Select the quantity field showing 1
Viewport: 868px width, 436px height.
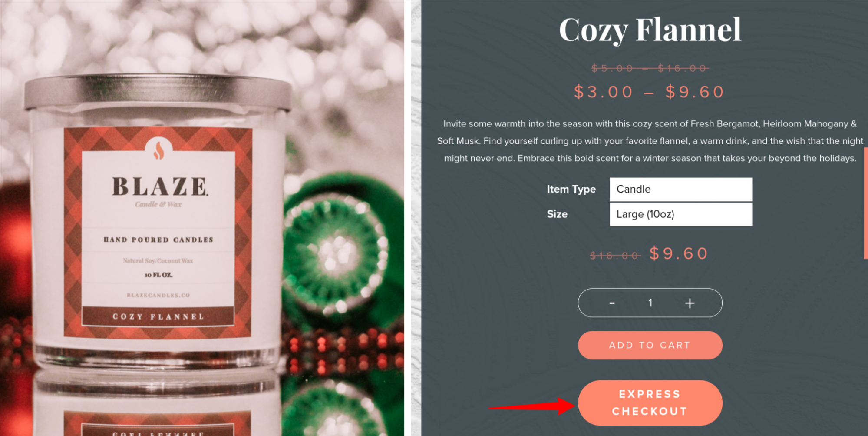650,303
